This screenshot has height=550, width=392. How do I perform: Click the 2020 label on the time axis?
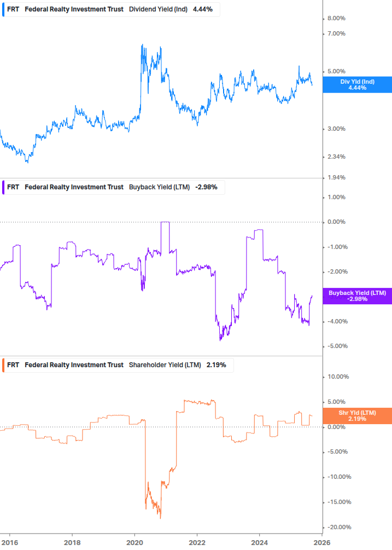(134, 543)
